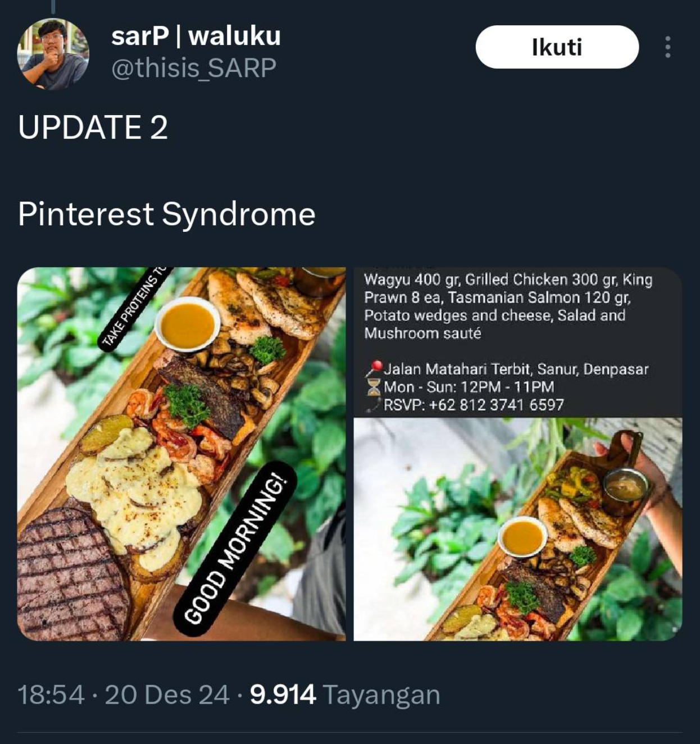The height and width of the screenshot is (744, 700).
Task: Open the left food platter photo
Action: [181, 454]
